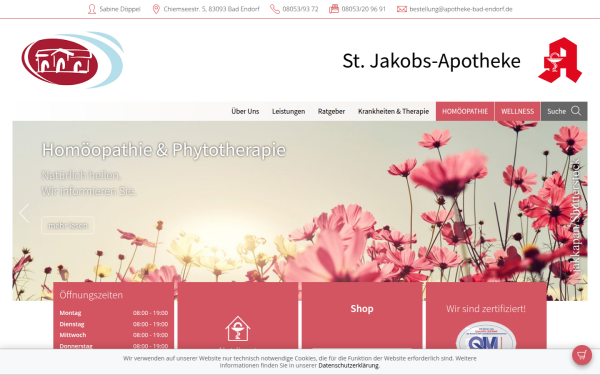Click the address Chiemseestr. 5, 83093 Bad Endorf
Image resolution: width=600 pixels, height=375 pixels.
tap(211, 9)
